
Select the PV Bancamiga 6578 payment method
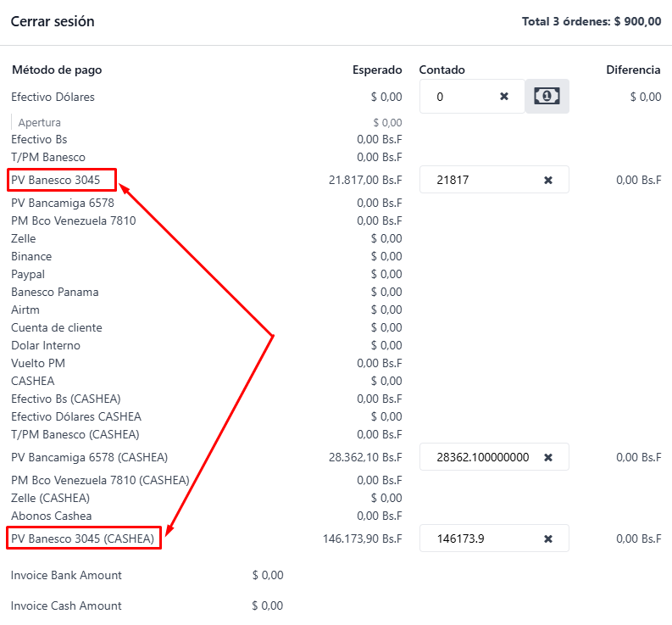63,203
